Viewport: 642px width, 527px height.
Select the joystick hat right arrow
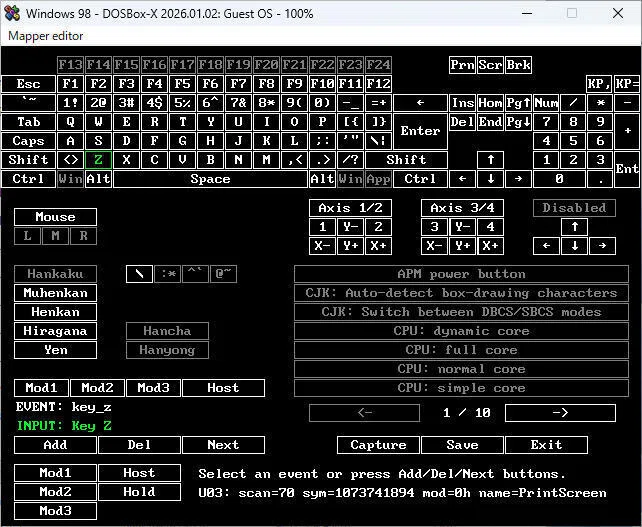tap(602, 246)
